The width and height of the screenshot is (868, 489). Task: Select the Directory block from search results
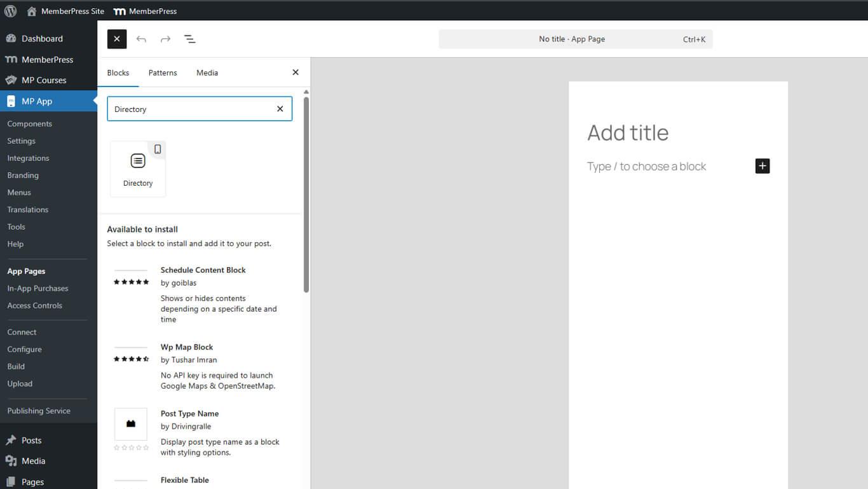pos(137,167)
